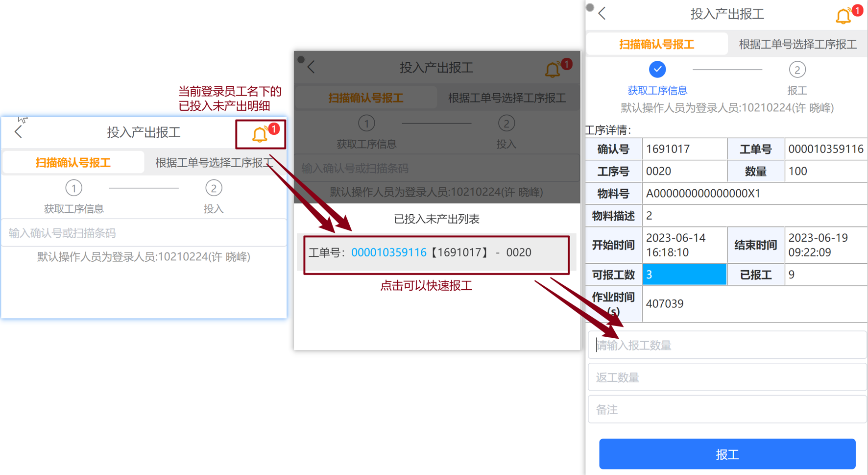Viewport: 868px width, 475px height.
Task: Click 备注 input field
Action: coord(727,410)
